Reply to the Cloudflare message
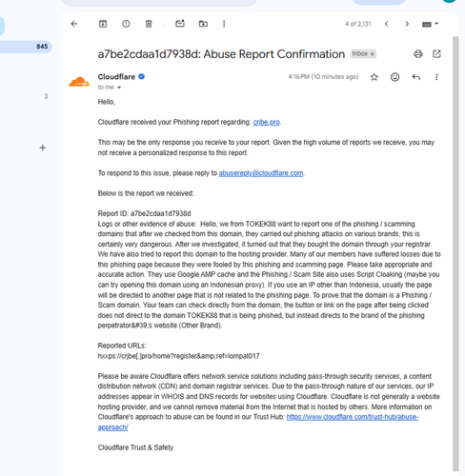The height and width of the screenshot is (476, 465). pyautogui.click(x=415, y=77)
